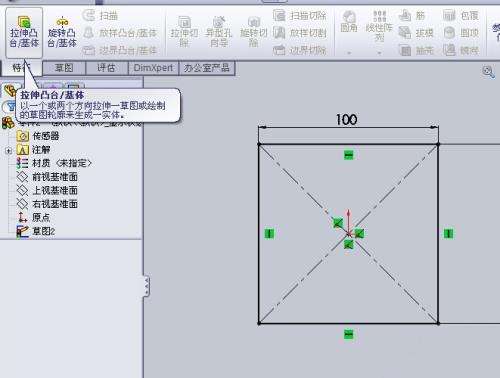
Task: Select Boundary Boss/Base (边界凸台/基体)
Action: point(119,50)
